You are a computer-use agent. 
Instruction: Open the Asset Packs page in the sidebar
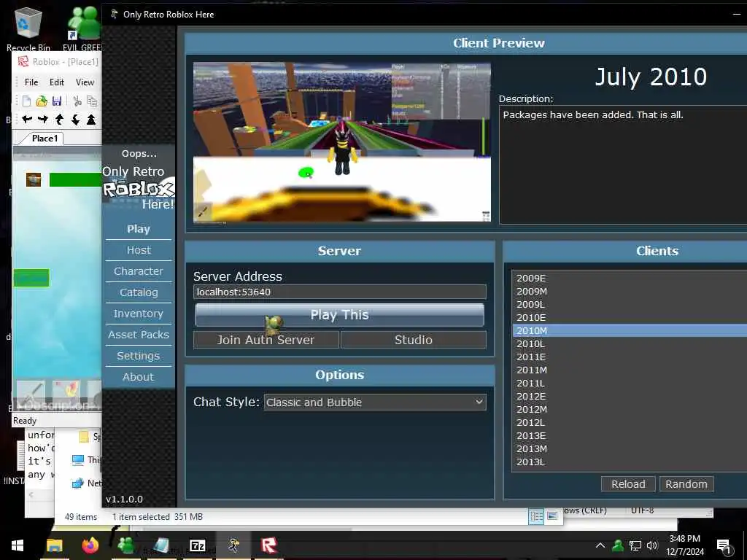(138, 334)
